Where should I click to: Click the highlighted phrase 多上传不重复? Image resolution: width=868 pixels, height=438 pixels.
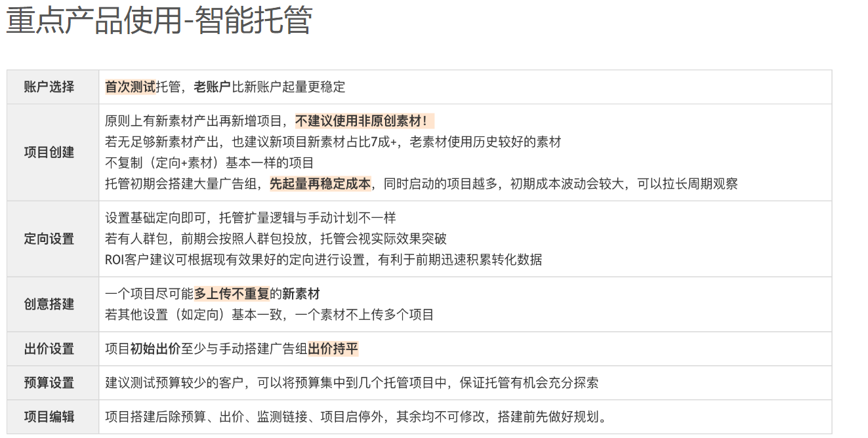click(232, 294)
